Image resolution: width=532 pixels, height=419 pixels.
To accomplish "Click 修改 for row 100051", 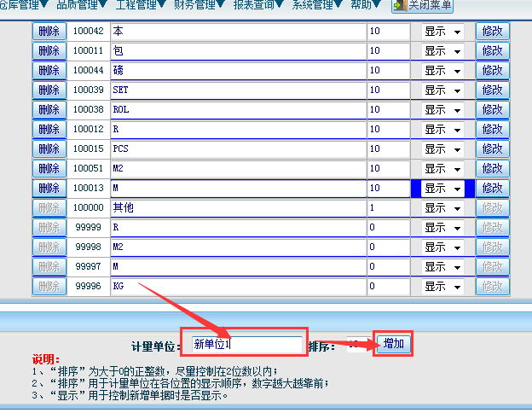I will [492, 169].
